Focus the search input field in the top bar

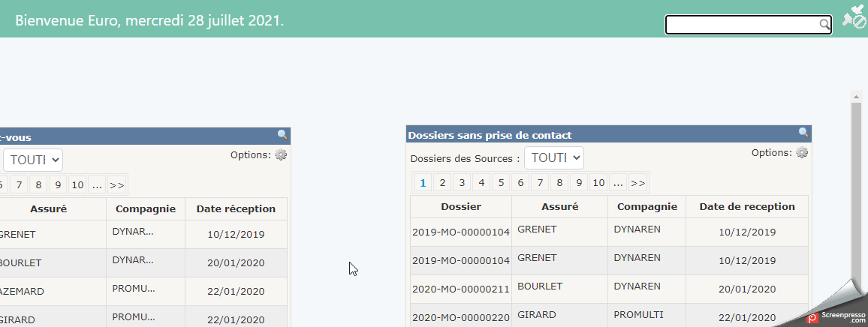[742, 25]
